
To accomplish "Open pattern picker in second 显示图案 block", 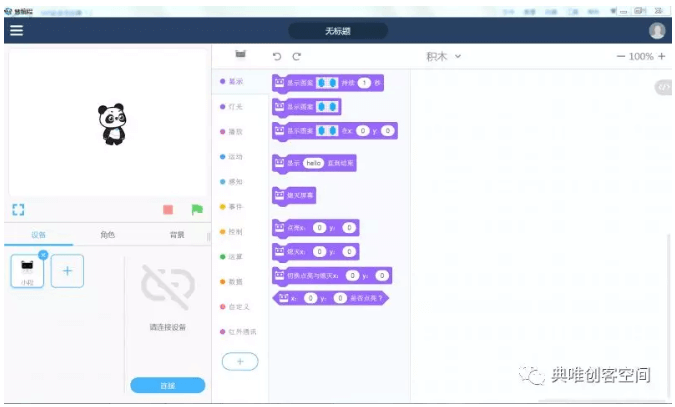I will pos(327,106).
